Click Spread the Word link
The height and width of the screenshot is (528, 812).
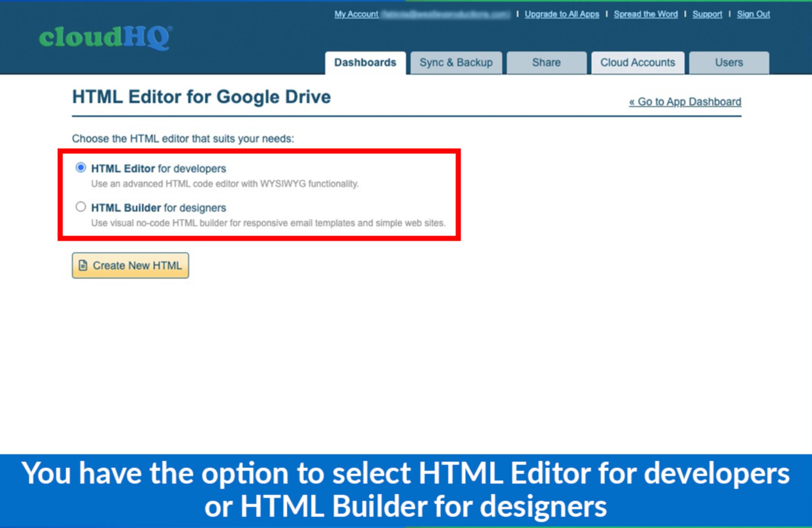click(646, 14)
